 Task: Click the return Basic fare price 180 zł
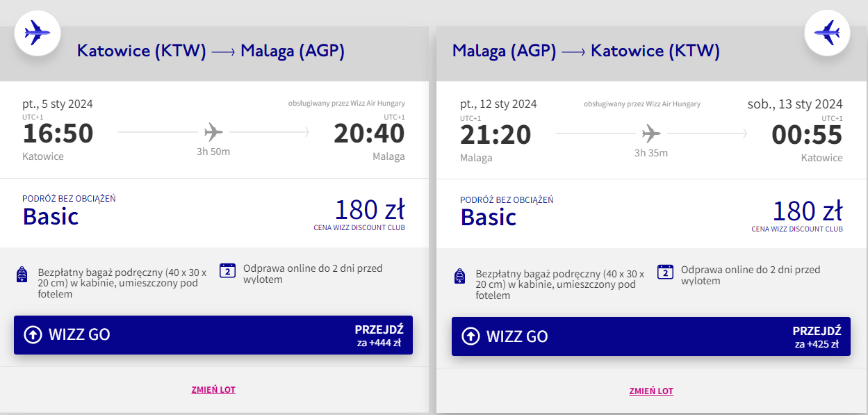tap(807, 211)
